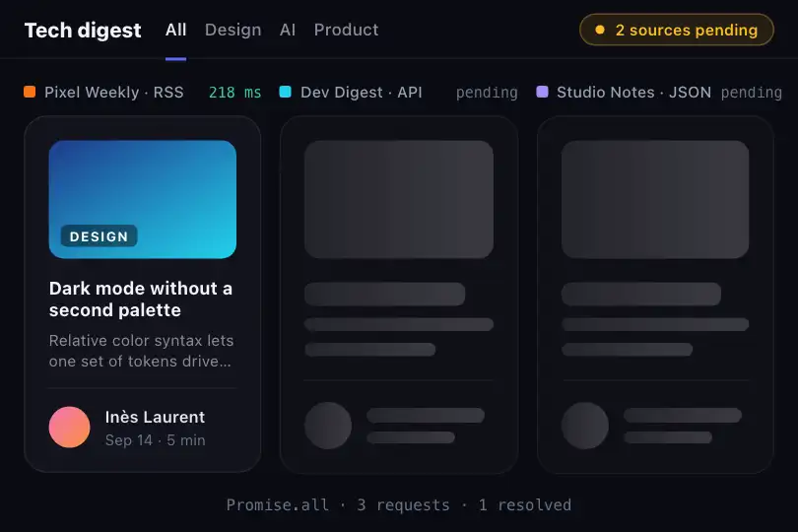This screenshot has width=798, height=532.
Task: Click the Relative color syntax excerpt
Action: [141, 351]
